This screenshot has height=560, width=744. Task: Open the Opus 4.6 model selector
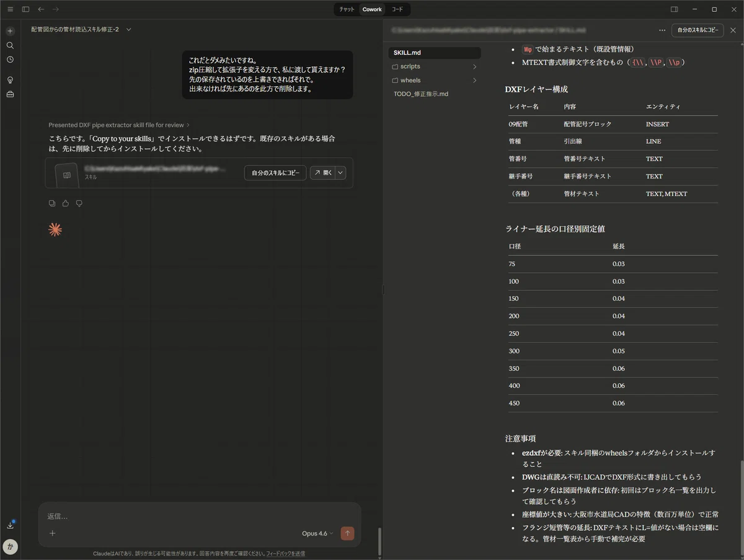(317, 533)
